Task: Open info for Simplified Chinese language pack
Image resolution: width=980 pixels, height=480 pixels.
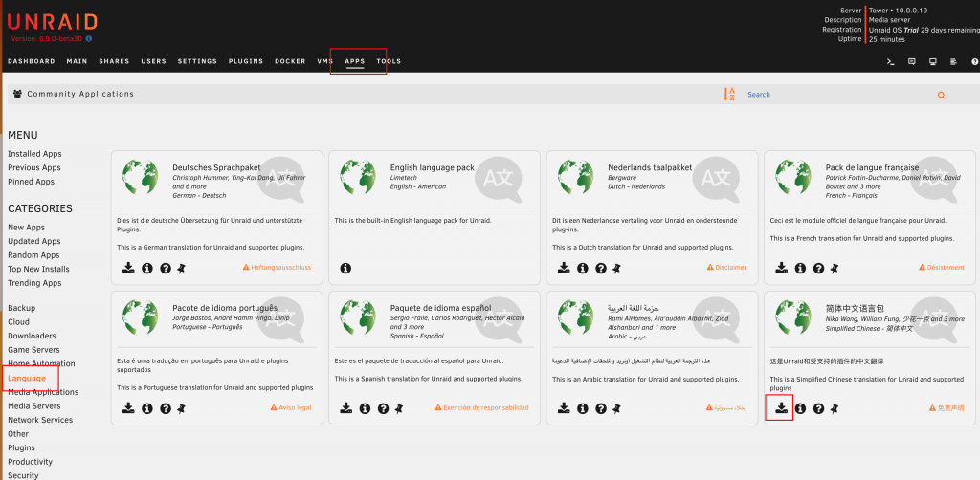Action: [x=800, y=408]
